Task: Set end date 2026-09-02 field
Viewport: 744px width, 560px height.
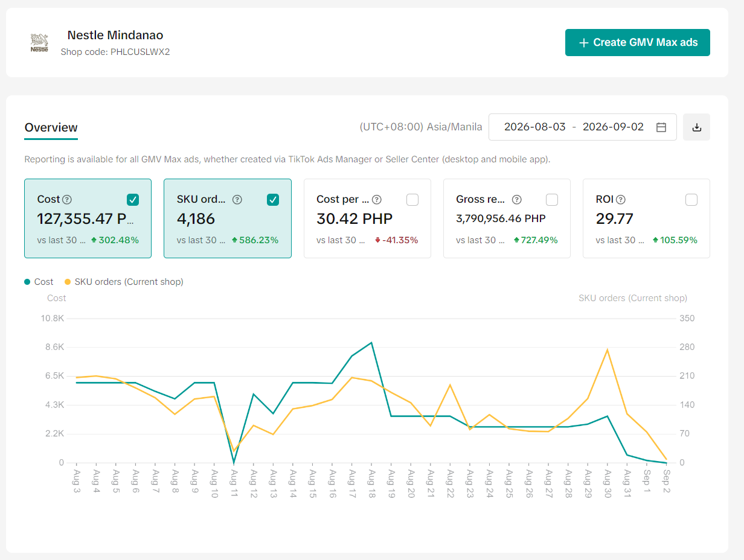Action: point(613,127)
